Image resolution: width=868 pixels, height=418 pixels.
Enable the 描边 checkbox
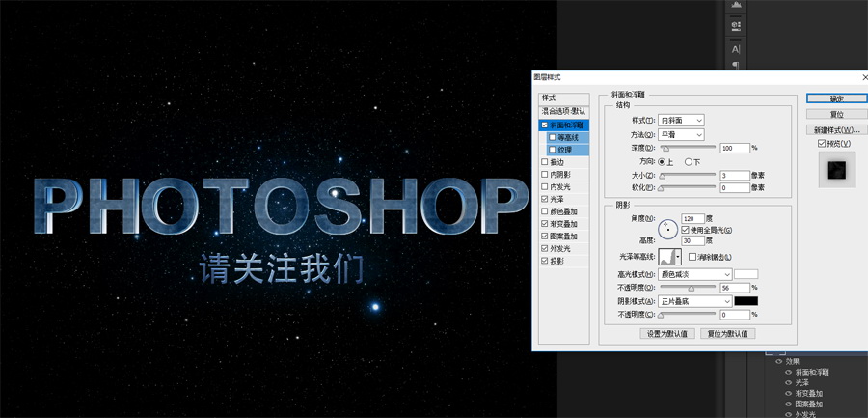(544, 162)
